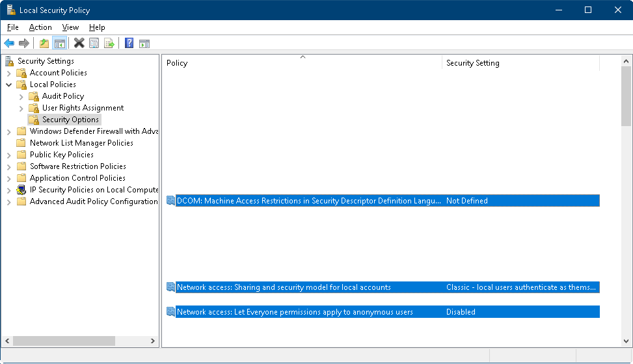633x364 pixels.
Task: Expand the User Rights Assignment node
Action: pyautogui.click(x=21, y=108)
